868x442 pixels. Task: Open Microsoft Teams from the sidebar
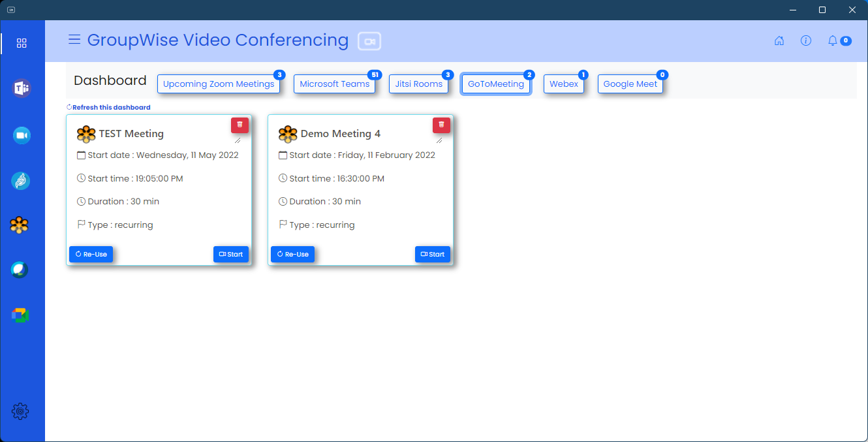click(x=22, y=88)
